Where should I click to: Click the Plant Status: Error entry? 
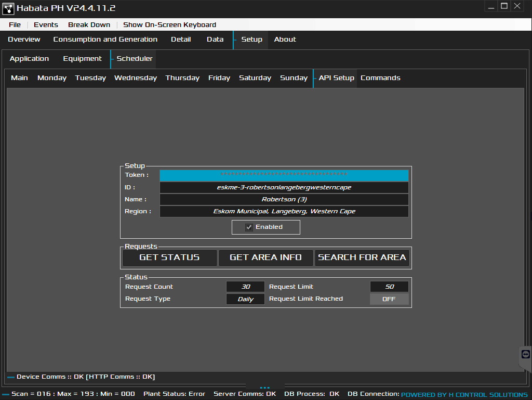[174, 394]
